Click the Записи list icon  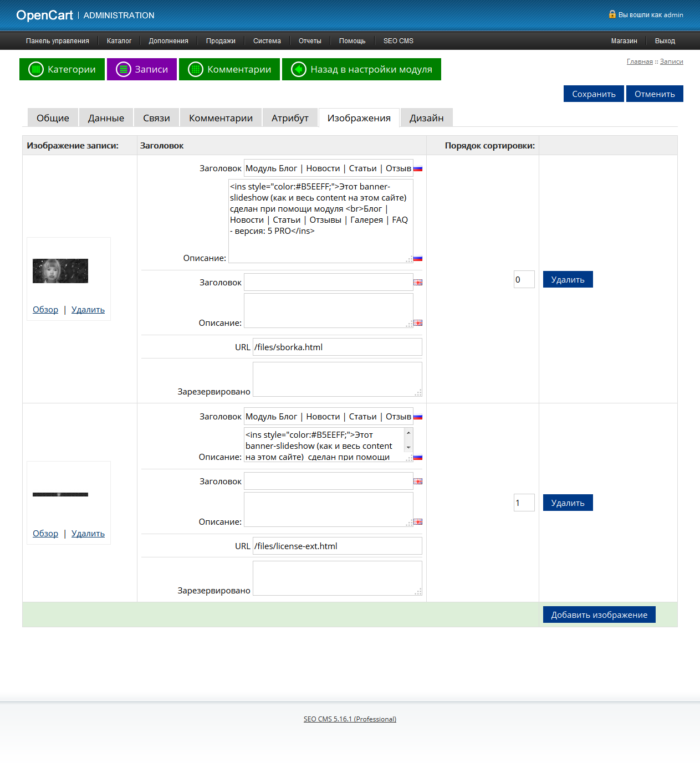point(123,69)
